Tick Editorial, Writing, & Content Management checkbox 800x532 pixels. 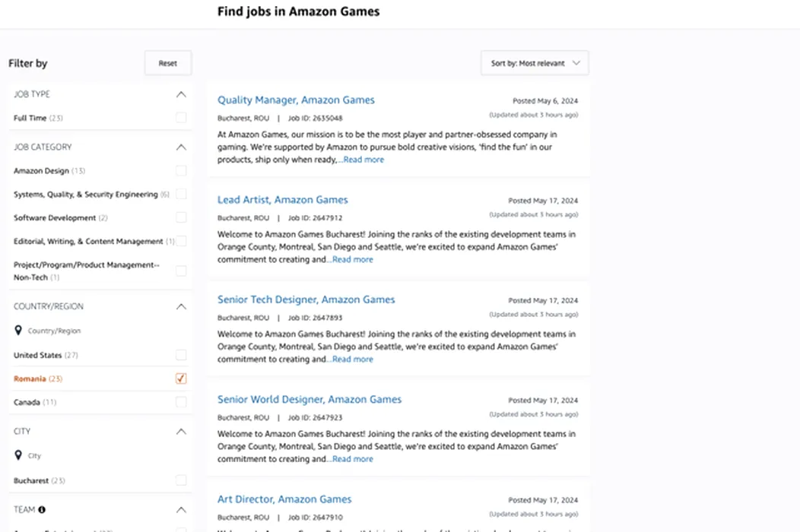pyautogui.click(x=181, y=241)
